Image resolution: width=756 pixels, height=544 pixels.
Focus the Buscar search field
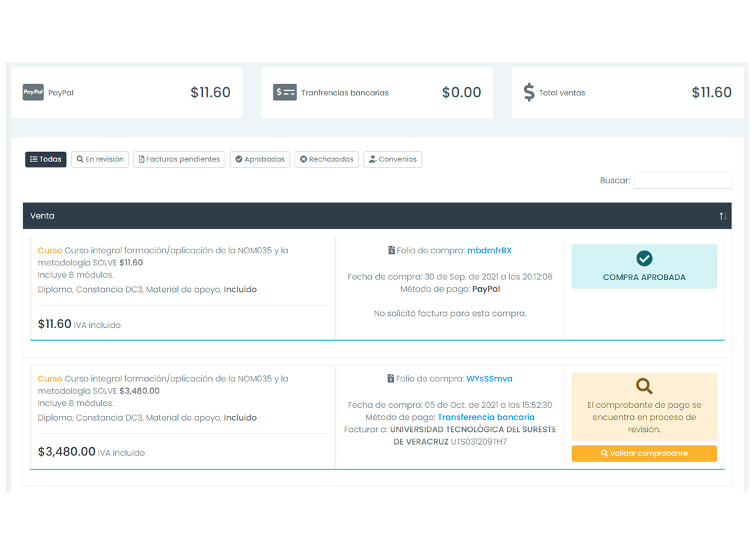point(682,181)
